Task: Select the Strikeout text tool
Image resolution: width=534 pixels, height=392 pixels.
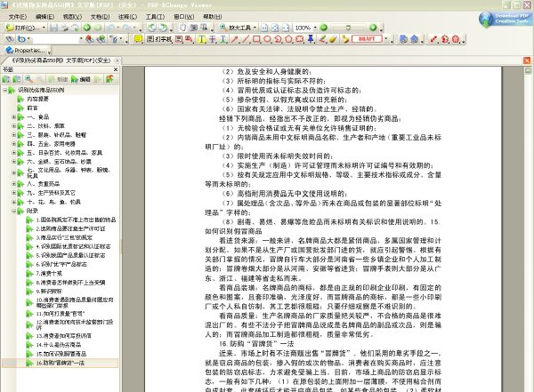Action: 213,39
